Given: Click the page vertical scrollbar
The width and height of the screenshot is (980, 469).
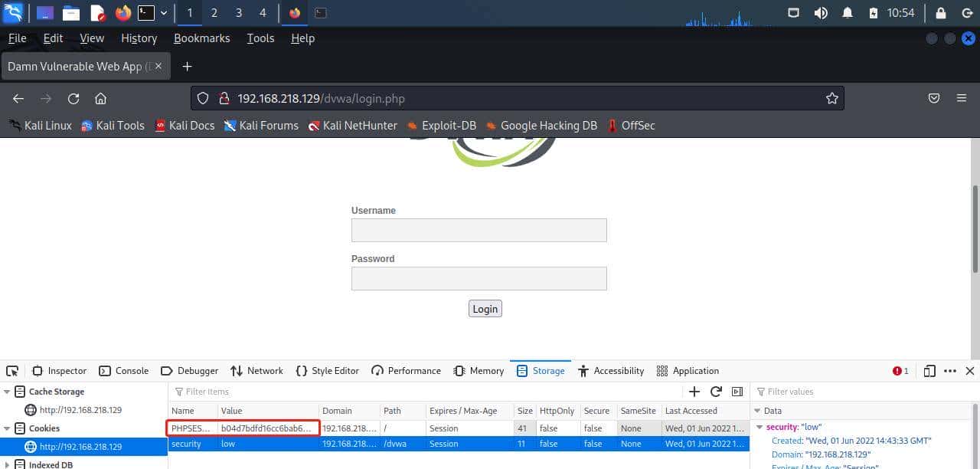Looking at the screenshot, I should coord(975,228).
